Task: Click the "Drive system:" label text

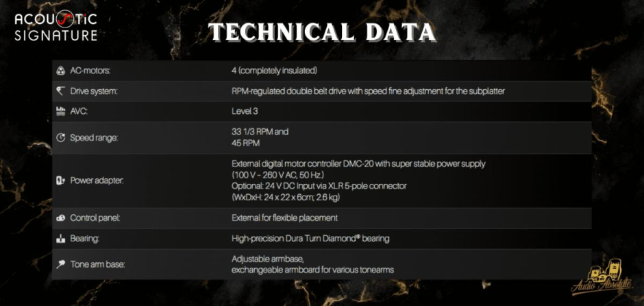Action: [x=94, y=91]
